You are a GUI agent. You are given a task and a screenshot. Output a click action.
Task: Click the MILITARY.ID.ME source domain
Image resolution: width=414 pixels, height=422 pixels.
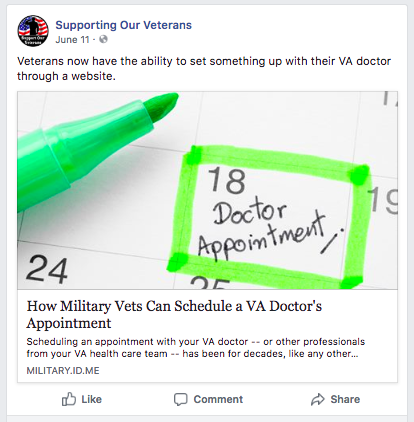pyautogui.click(x=63, y=371)
